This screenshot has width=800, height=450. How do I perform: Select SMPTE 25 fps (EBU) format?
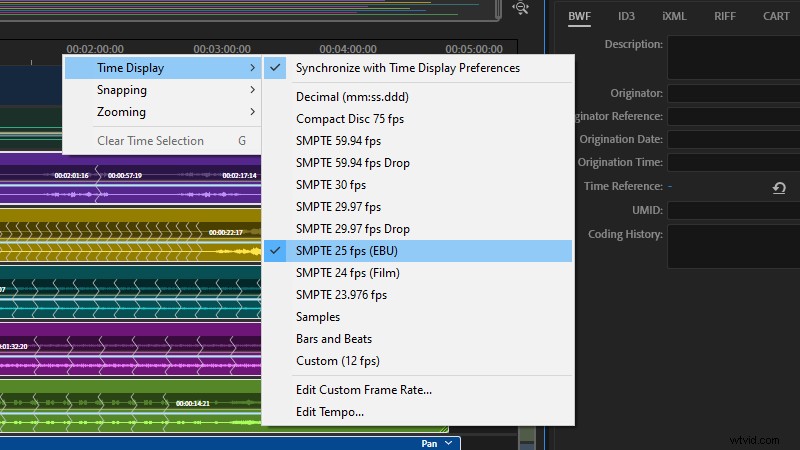(418, 251)
